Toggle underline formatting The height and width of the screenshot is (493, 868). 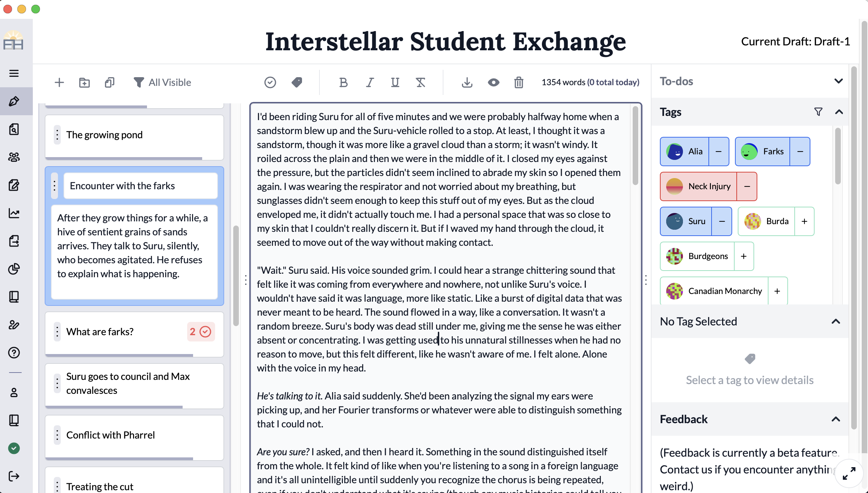pos(395,82)
